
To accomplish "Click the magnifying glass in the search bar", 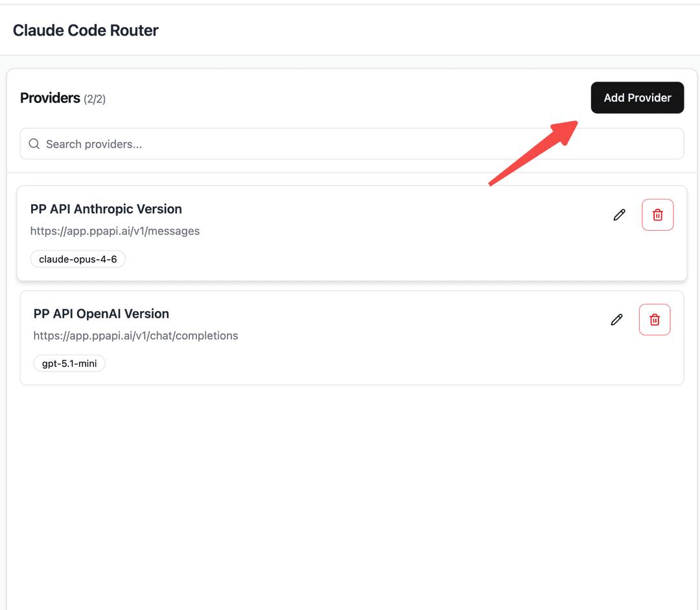I will click(34, 143).
